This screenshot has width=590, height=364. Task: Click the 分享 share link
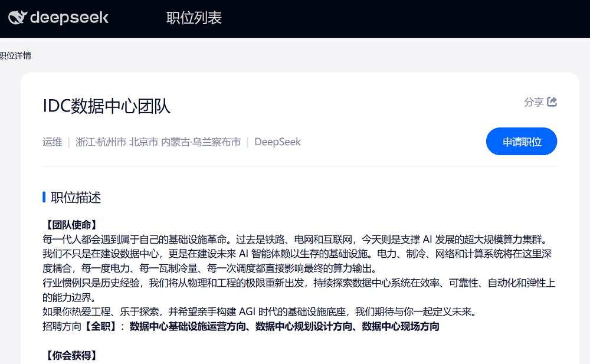[x=540, y=101]
